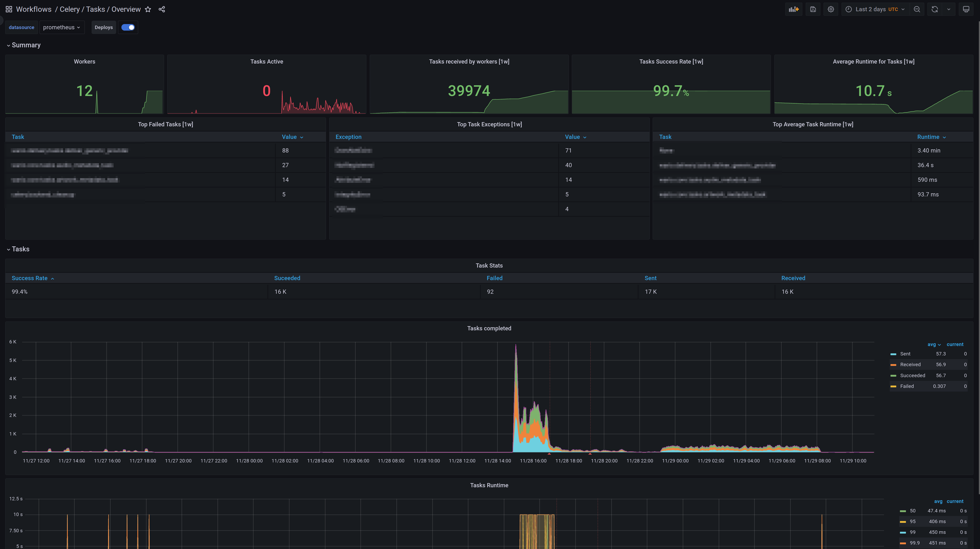
Task: Toggle the Sent series in Tasks completed legend
Action: pos(905,354)
